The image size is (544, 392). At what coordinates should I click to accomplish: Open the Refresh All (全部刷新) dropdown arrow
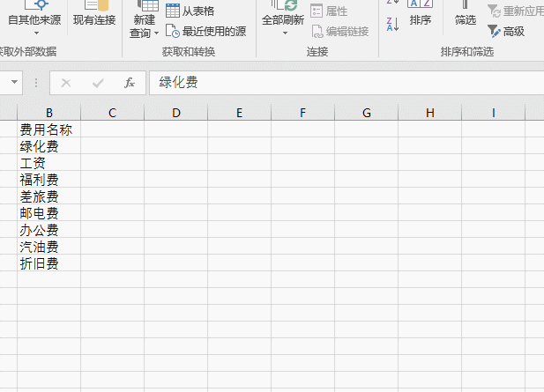click(x=285, y=33)
